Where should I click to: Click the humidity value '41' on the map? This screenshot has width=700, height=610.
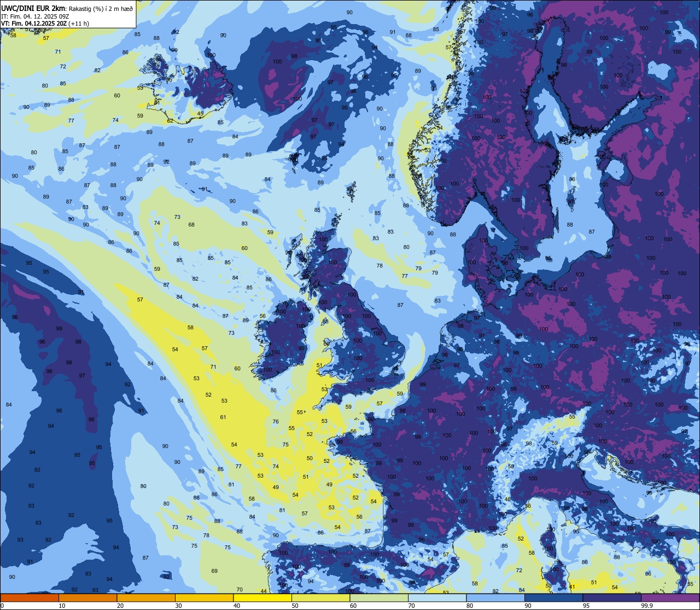572,587
